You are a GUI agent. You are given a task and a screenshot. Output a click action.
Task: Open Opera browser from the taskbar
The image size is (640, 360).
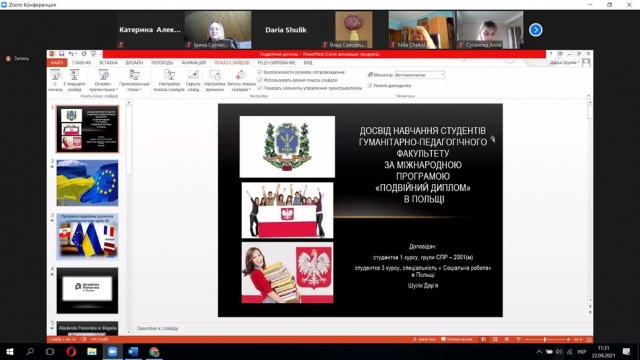71,351
